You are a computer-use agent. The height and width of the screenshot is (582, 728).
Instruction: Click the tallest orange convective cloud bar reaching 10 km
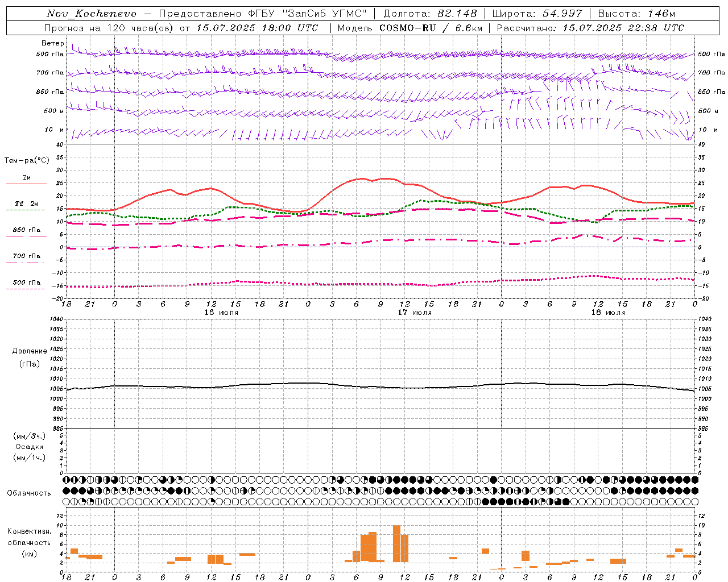coord(396,544)
